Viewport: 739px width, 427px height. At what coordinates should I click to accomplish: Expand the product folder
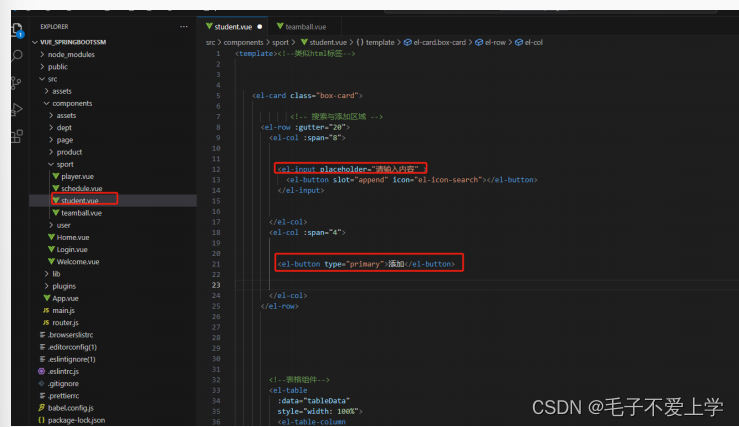51,152
